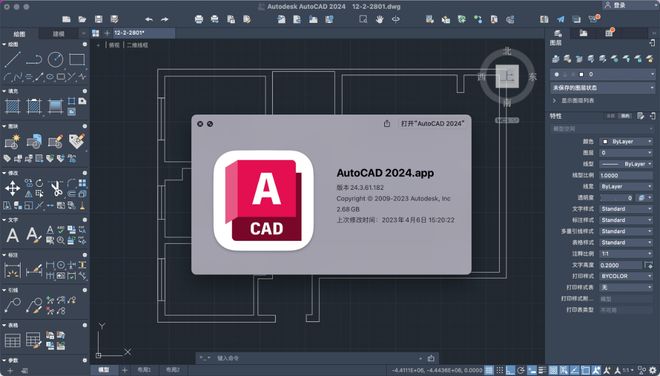Open the annotation scale 1:1 dropdown
This screenshot has height=376, width=660.
coord(626,253)
